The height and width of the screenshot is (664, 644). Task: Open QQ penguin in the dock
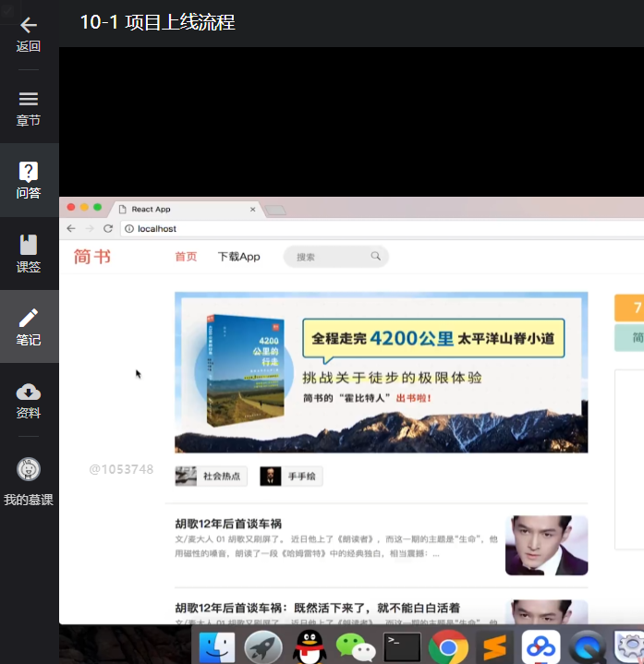pos(310,646)
